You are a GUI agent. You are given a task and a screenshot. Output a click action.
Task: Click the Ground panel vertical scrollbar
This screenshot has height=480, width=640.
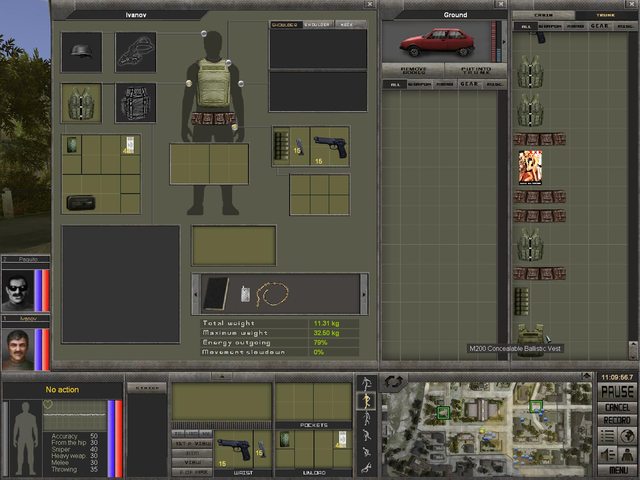pos(502,225)
